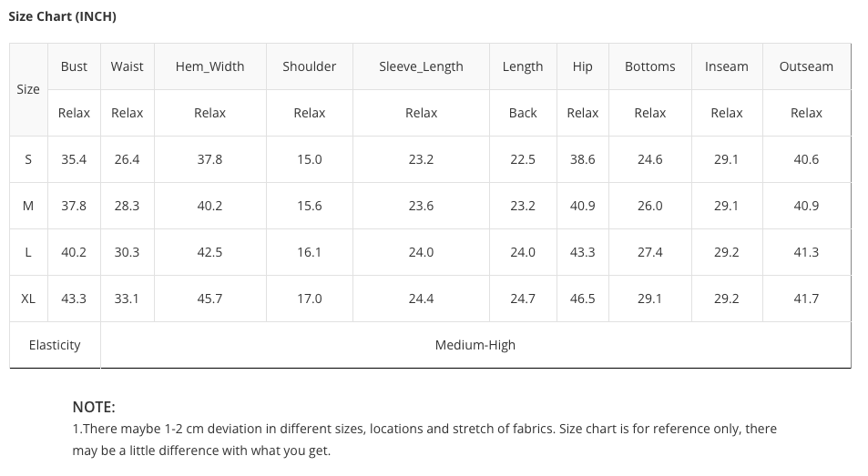868x476 pixels.
Task: Click the Hem_Width column header
Action: [x=209, y=66]
